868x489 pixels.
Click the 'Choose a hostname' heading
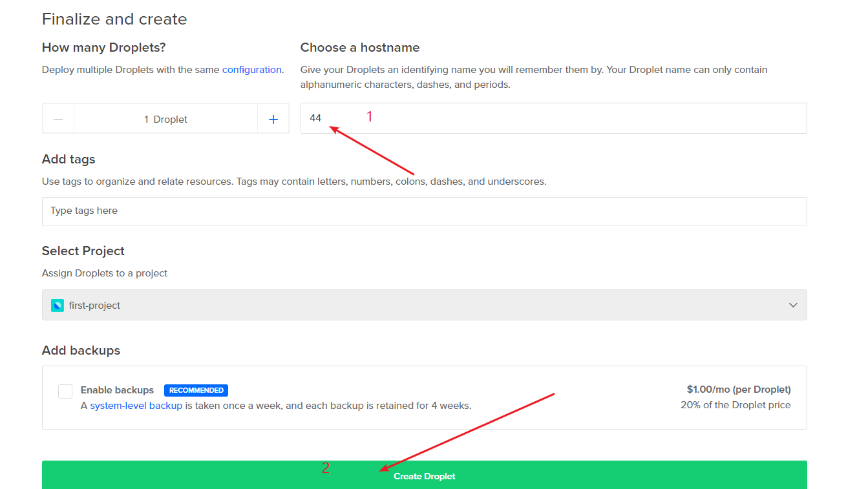coord(360,48)
